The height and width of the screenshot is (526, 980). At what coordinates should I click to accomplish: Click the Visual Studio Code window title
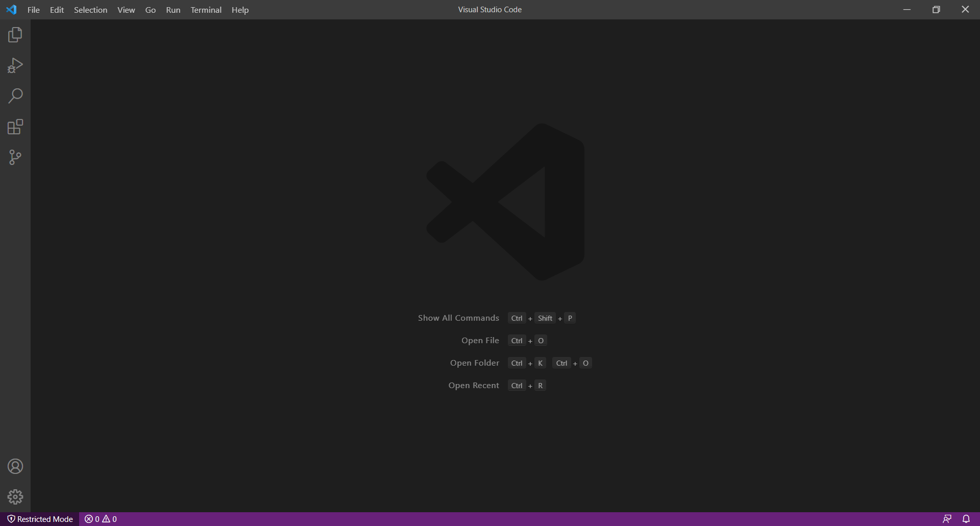coord(490,10)
